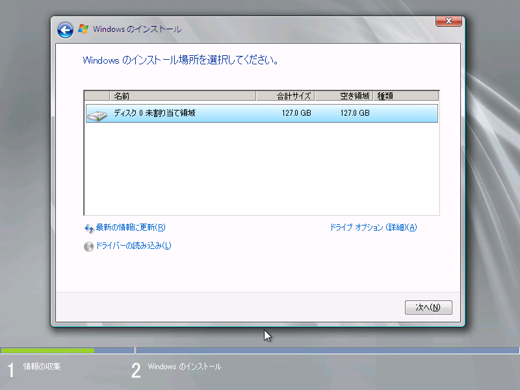The width and height of the screenshot is (520, 390).
Task: Sort by the 名前 column header
Action: pyautogui.click(x=183, y=96)
